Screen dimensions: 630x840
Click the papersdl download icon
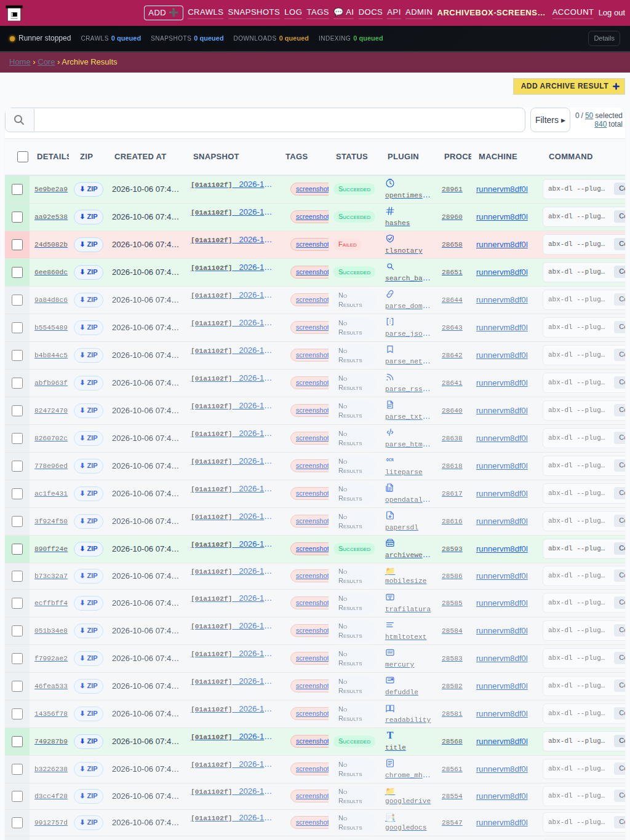(390, 515)
